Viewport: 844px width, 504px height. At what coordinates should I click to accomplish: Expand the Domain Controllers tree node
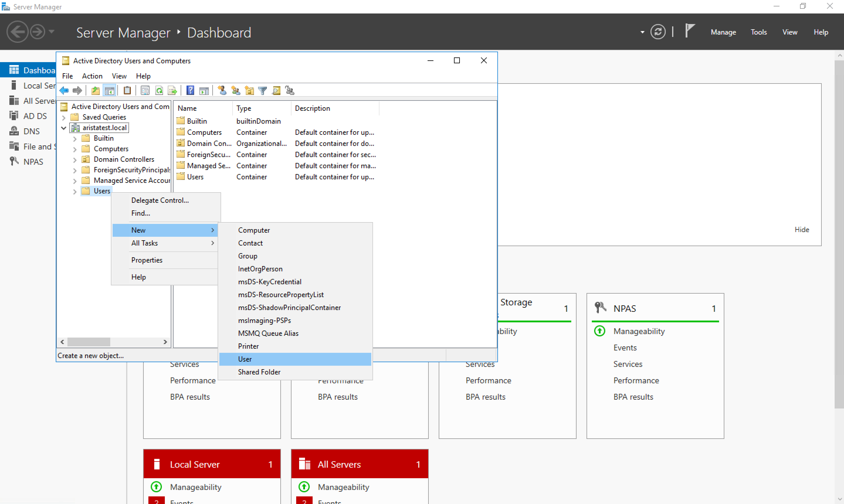tap(75, 160)
